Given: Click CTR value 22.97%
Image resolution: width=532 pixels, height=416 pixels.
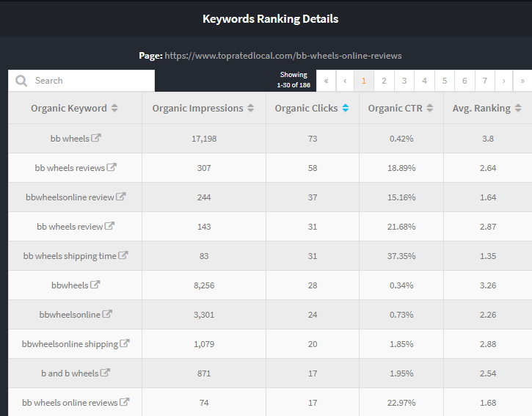Looking at the screenshot, I should (401, 403).
